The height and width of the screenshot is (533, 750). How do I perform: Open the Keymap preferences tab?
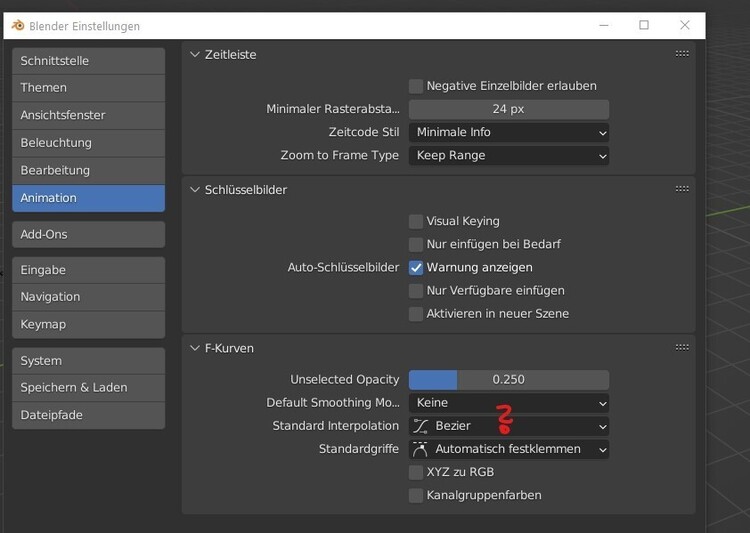coord(88,324)
